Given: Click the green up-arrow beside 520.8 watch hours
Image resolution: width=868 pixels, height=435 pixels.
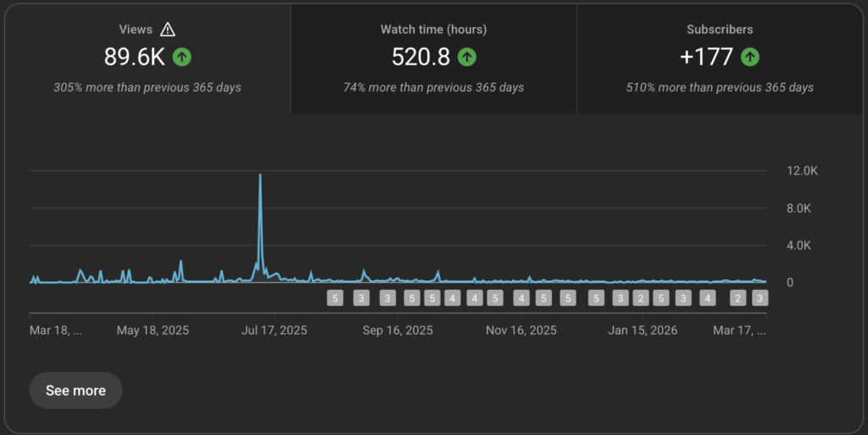Looking at the screenshot, I should pyautogui.click(x=467, y=57).
